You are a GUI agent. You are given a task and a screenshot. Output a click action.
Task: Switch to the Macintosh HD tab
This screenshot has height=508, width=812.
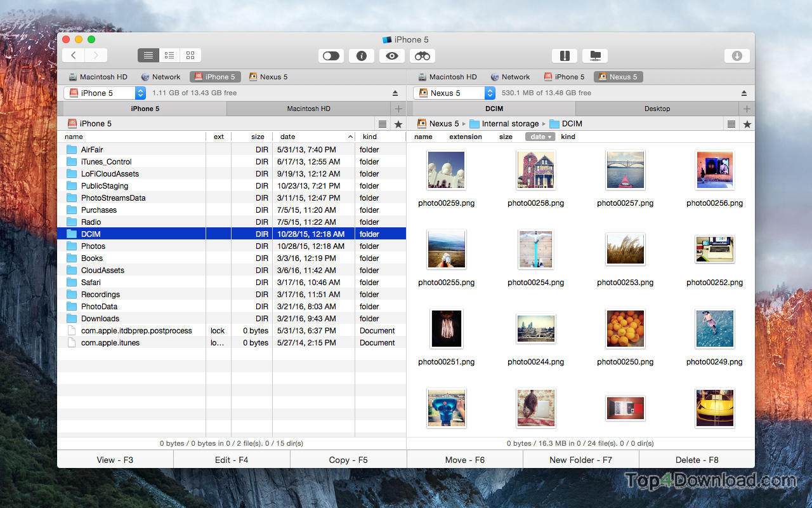308,108
